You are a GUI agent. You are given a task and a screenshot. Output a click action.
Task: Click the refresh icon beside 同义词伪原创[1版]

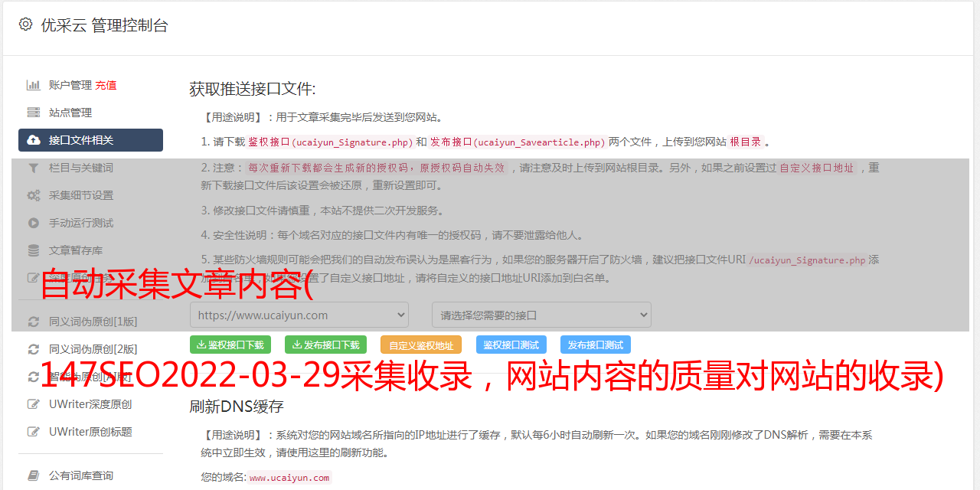click(34, 322)
